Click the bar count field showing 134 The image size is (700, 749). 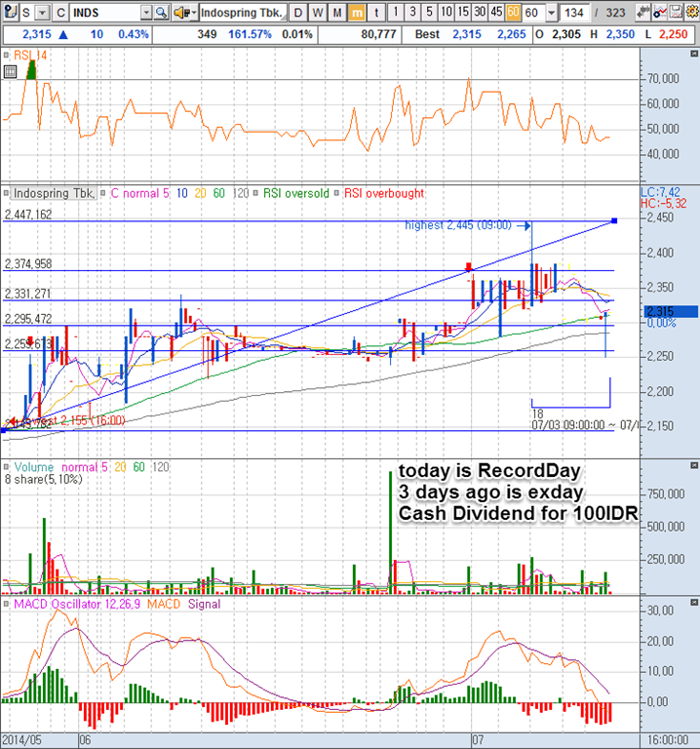574,13
